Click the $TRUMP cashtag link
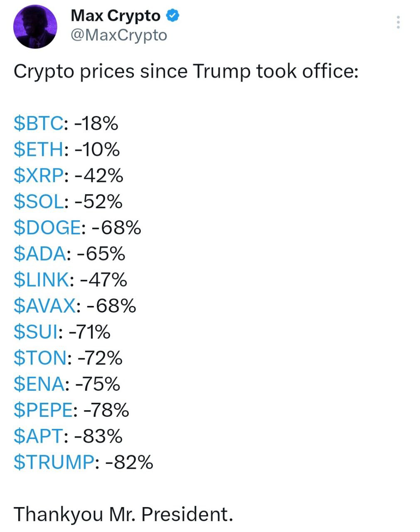This screenshot has width=420, height=532. click(x=54, y=462)
